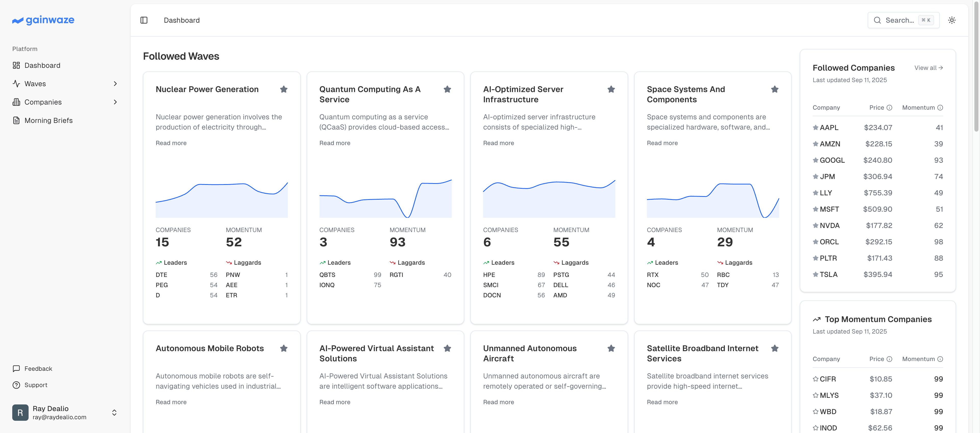
Task: Expand the Waves sidebar chevron
Action: click(115, 84)
